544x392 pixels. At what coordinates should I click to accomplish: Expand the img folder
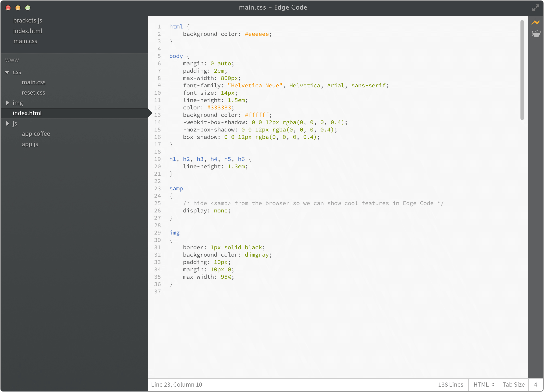point(8,103)
